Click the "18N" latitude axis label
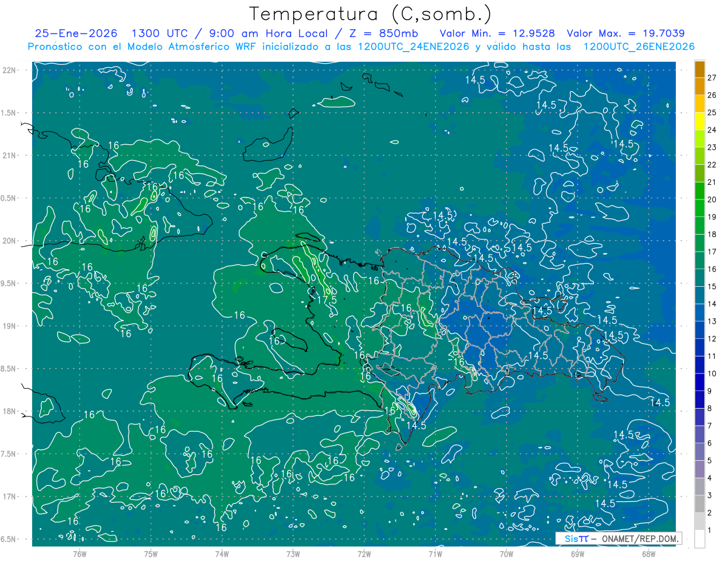728x562 pixels. pos(9,411)
